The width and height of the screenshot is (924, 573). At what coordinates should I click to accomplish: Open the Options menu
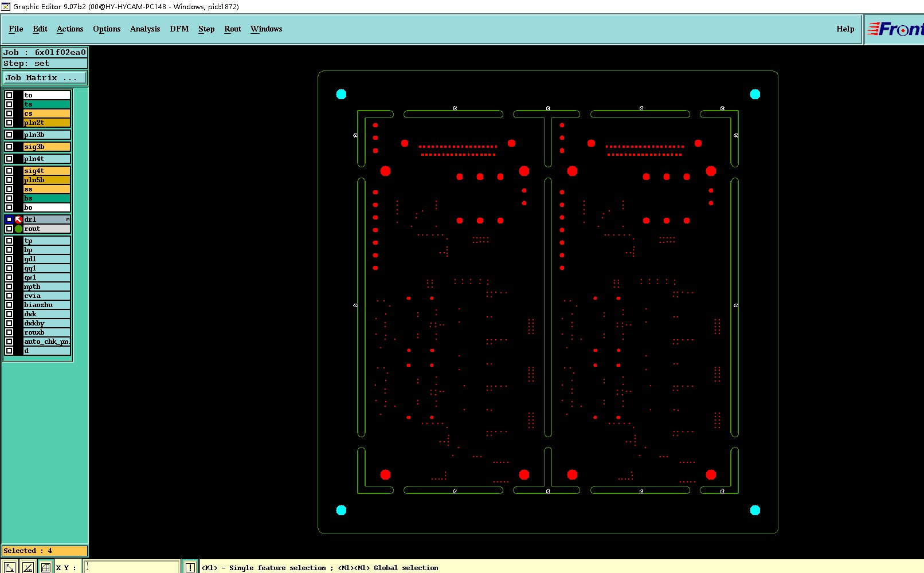pyautogui.click(x=107, y=29)
